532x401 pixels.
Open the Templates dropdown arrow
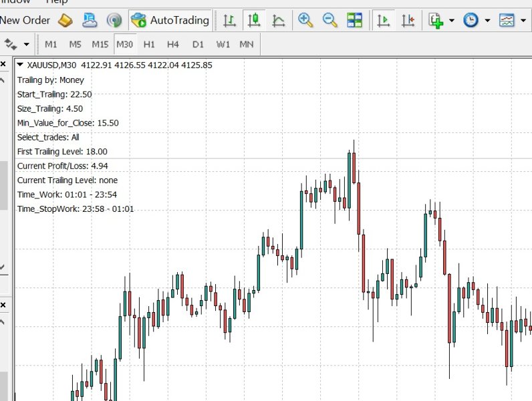523,20
